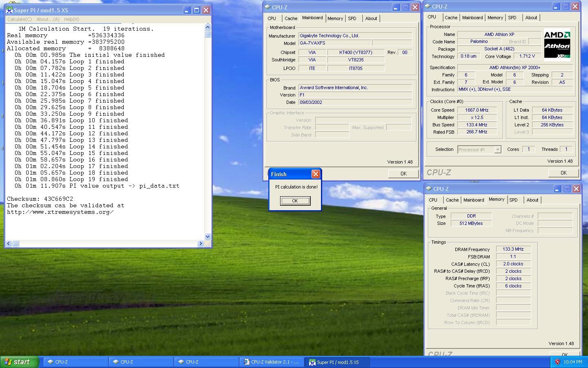588x368 pixels.
Task: Click the Code Name Palomino field
Action: (479, 42)
